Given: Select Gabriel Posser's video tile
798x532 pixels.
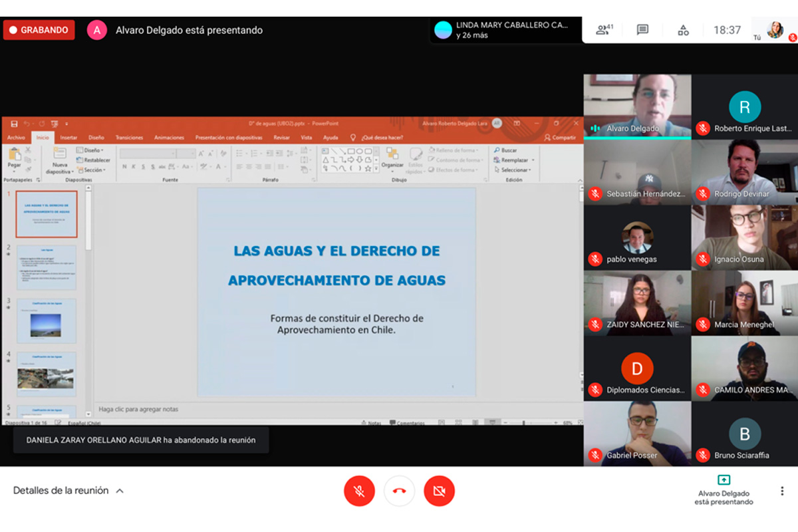Looking at the screenshot, I should coord(637,434).
